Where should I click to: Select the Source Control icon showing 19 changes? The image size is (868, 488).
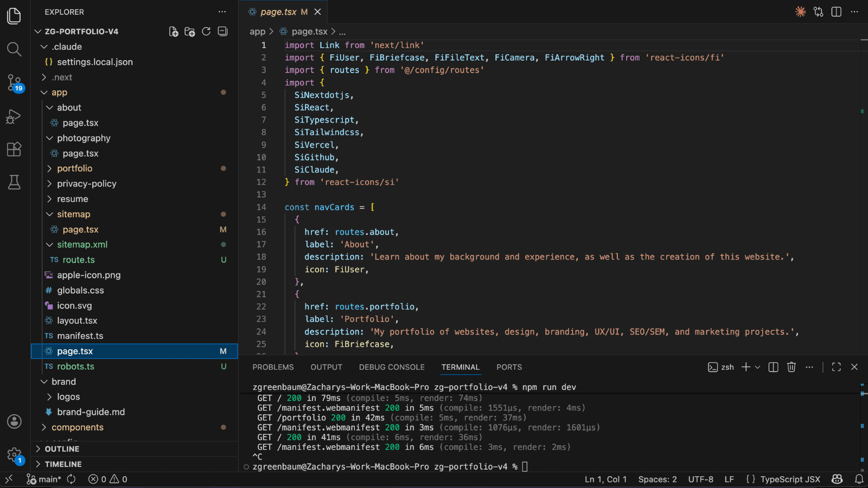[14, 82]
